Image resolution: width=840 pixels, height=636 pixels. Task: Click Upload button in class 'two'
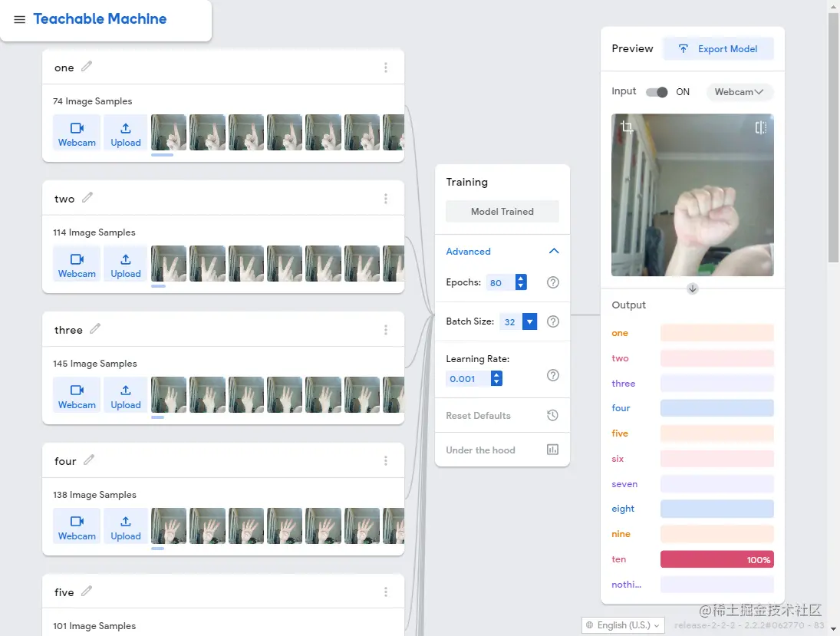click(x=125, y=264)
